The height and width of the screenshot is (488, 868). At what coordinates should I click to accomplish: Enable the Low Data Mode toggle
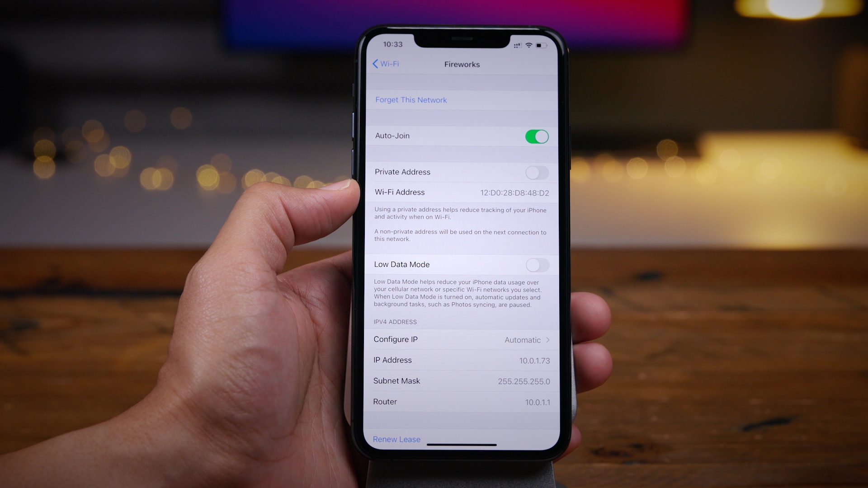[537, 264]
